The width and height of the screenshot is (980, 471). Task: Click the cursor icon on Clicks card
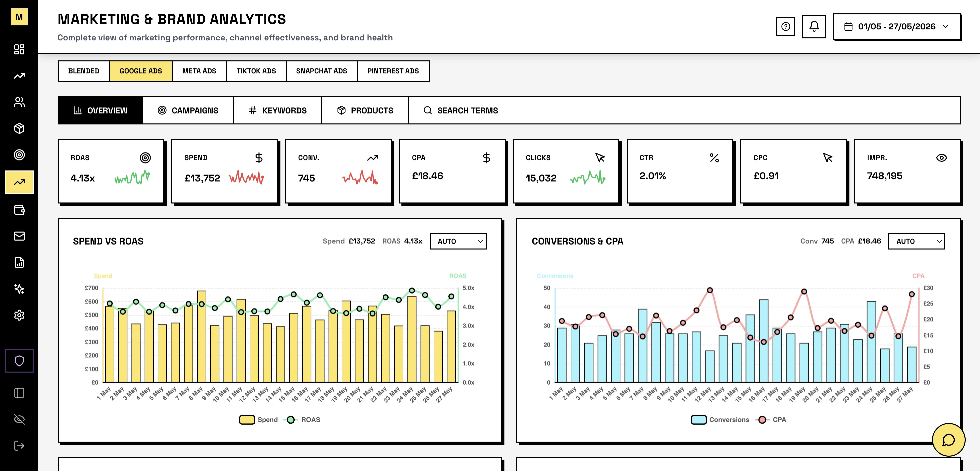pos(600,158)
